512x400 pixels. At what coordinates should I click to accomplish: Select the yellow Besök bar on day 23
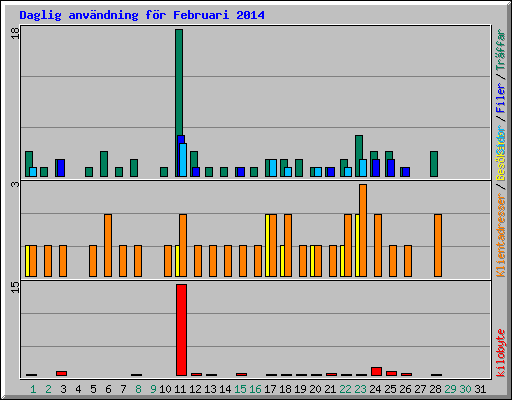357,245
